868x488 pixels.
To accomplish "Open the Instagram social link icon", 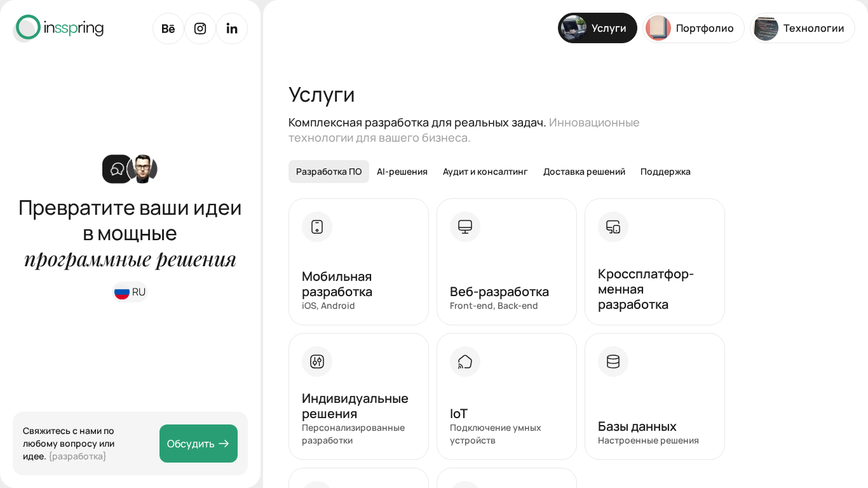I will pyautogui.click(x=200, y=29).
